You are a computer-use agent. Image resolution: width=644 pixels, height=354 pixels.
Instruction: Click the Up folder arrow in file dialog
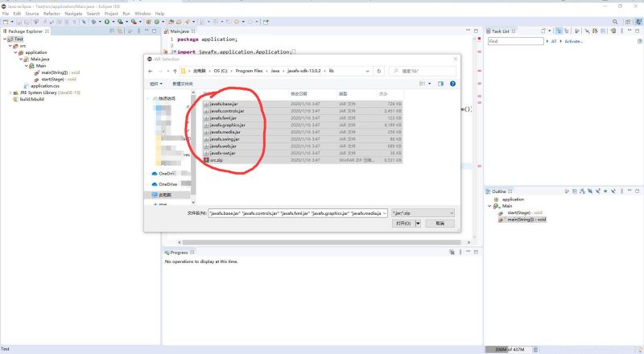tap(174, 71)
